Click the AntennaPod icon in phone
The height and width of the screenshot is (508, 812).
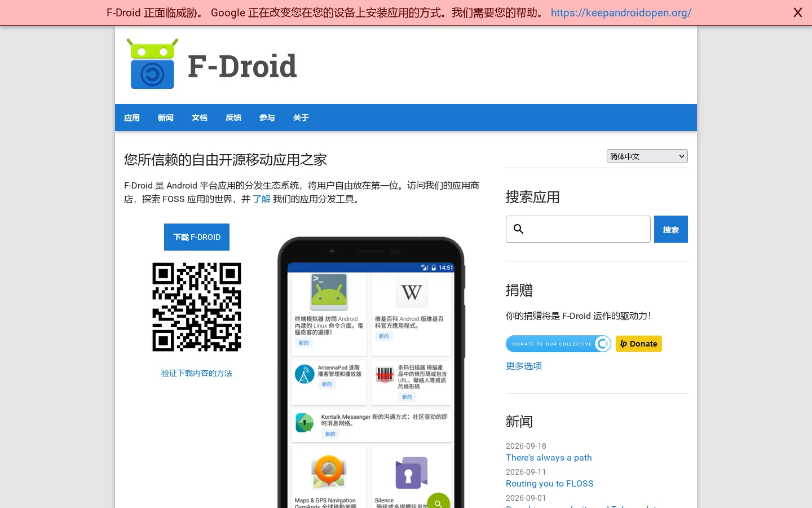click(x=304, y=375)
